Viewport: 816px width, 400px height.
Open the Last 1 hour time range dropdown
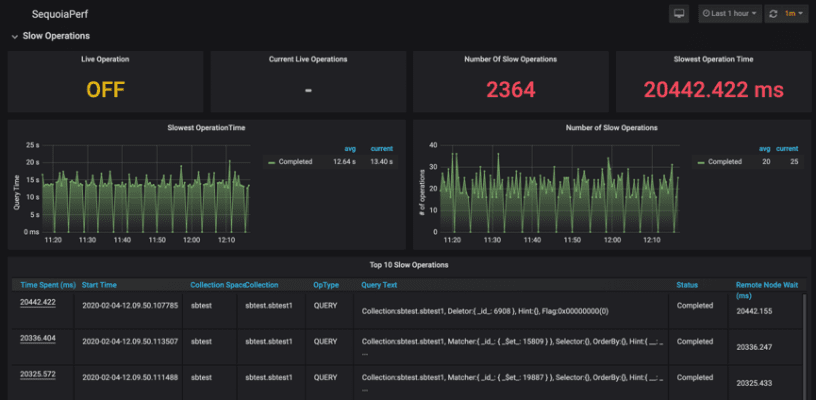(731, 14)
